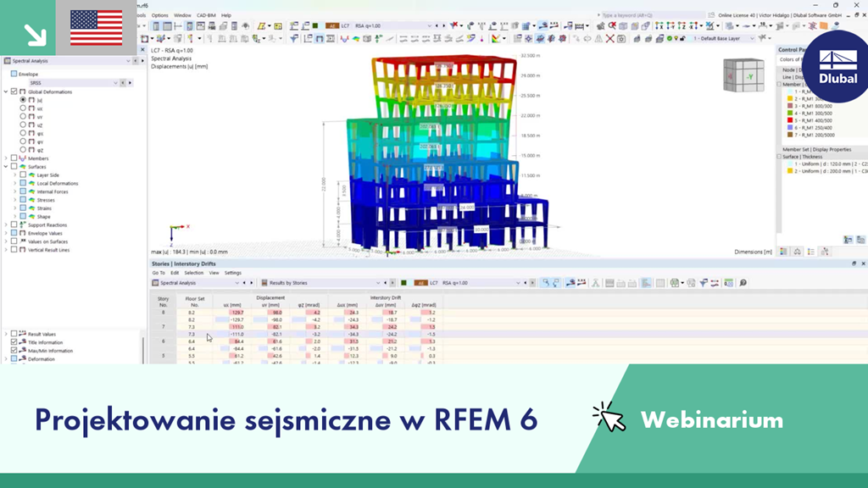Click the search magnifier icon in table toolbar
The height and width of the screenshot is (488, 868).
point(743,283)
